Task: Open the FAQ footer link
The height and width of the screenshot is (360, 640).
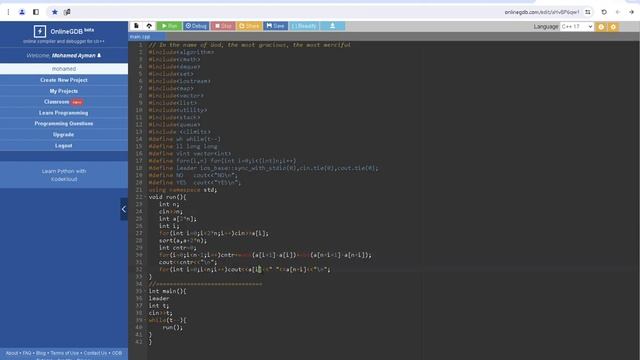Action: 27,353
